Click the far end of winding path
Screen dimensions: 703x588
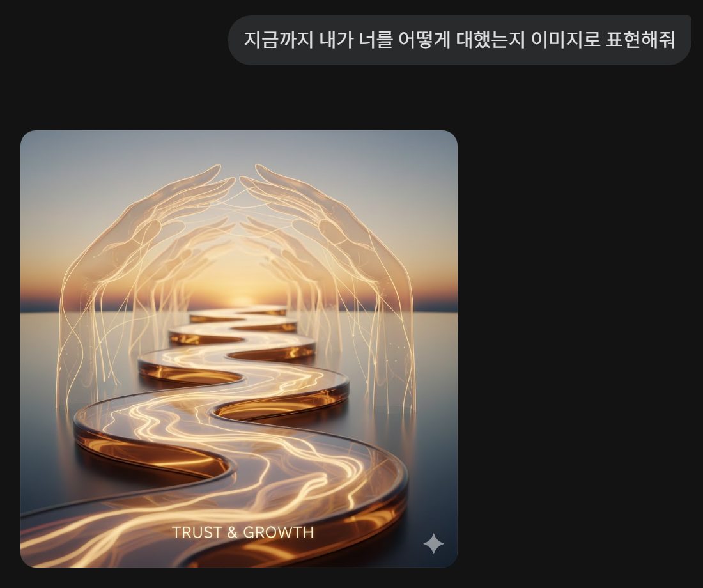(x=238, y=313)
